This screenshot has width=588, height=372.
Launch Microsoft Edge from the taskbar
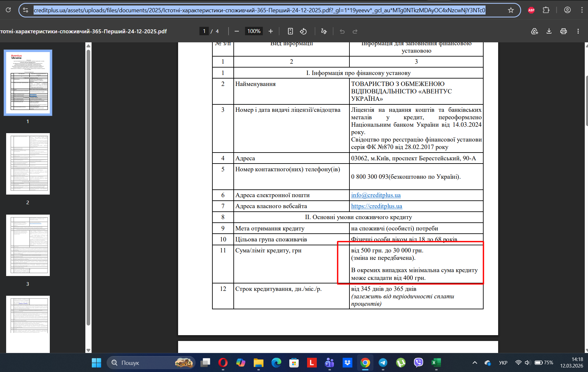pyautogui.click(x=276, y=363)
